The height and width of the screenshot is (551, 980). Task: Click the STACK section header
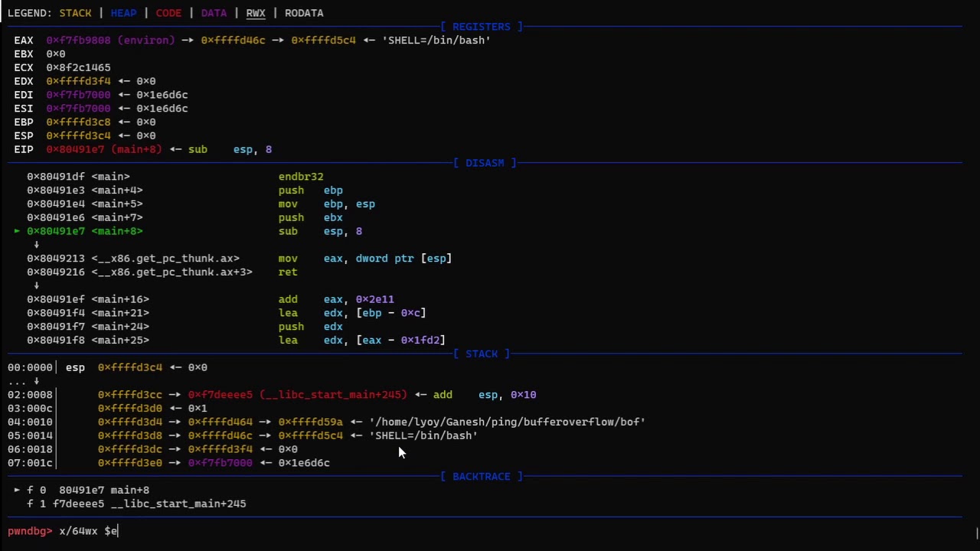point(481,354)
